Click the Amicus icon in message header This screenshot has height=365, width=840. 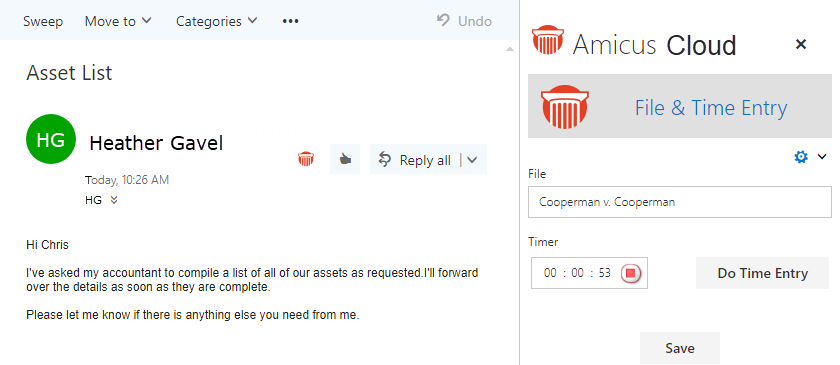[306, 159]
